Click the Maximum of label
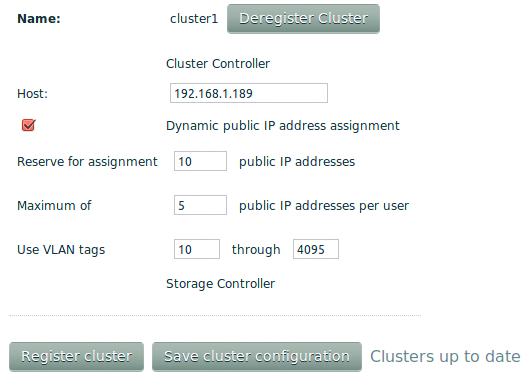This screenshot has height=386, width=531. (x=54, y=206)
